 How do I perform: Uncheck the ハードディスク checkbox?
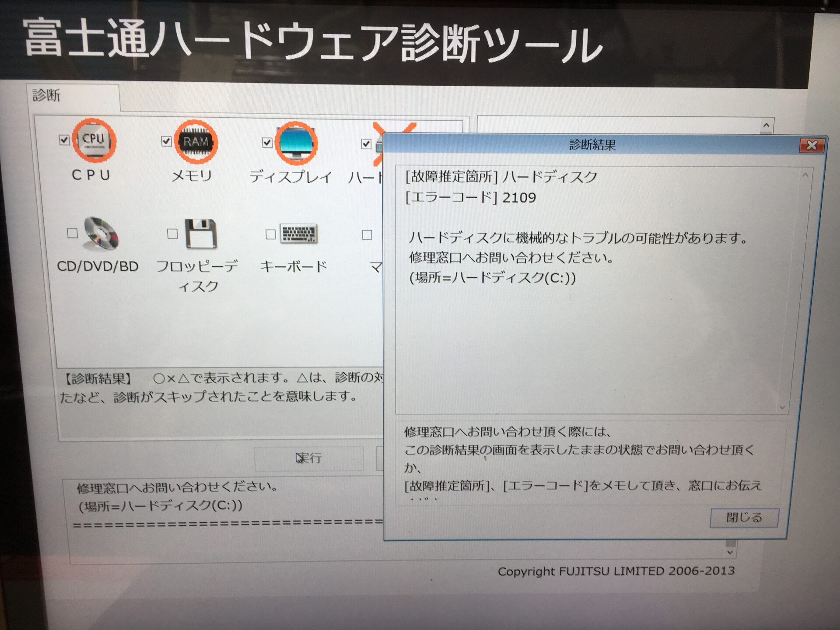366,144
